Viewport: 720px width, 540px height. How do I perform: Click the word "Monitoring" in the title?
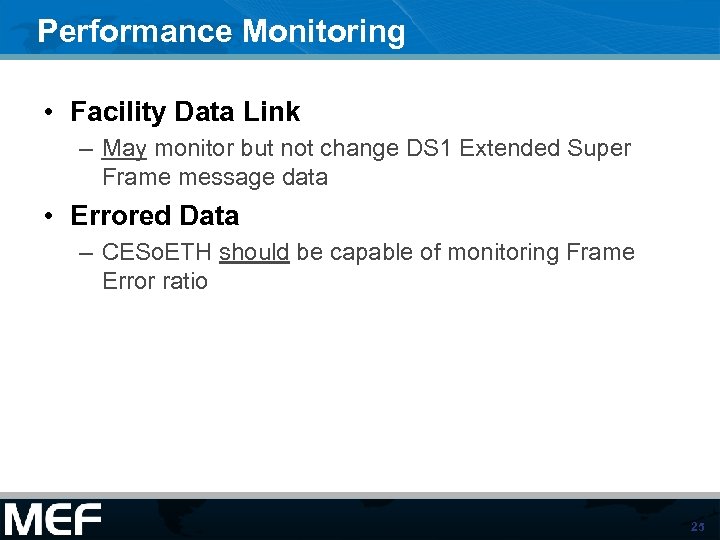click(324, 31)
